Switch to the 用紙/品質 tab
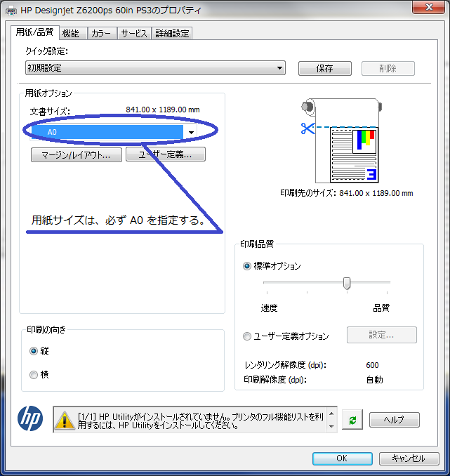 [x=34, y=32]
